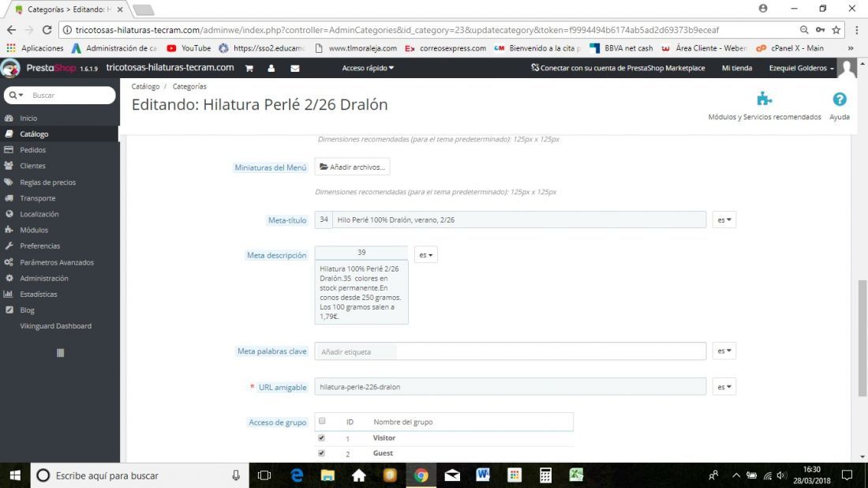Open Chrome menu three dots
Screen dimensions: 868x488
pos(856,30)
